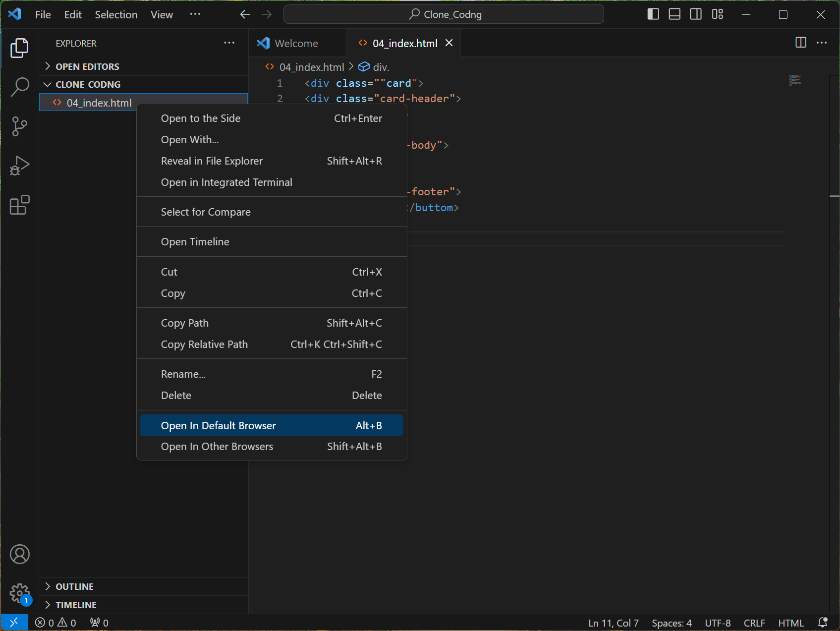This screenshot has height=631, width=840.
Task: Choose Delete from context menu
Action: [x=272, y=395]
